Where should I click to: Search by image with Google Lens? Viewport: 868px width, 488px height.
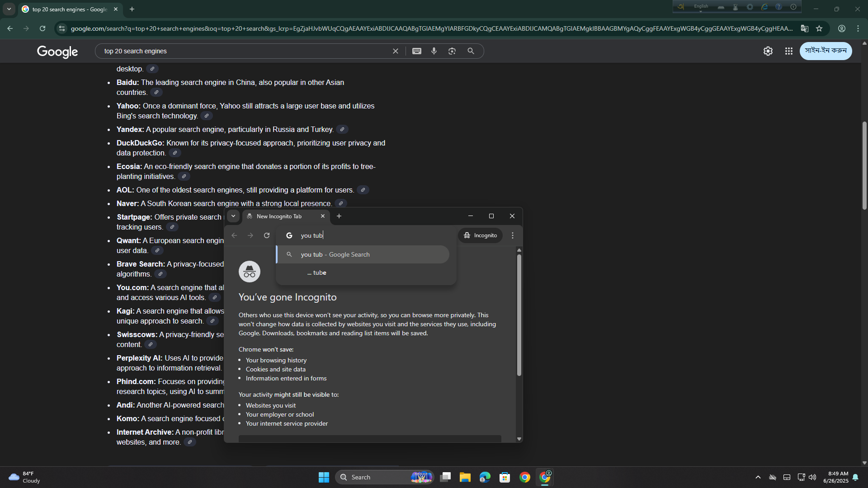coord(452,51)
